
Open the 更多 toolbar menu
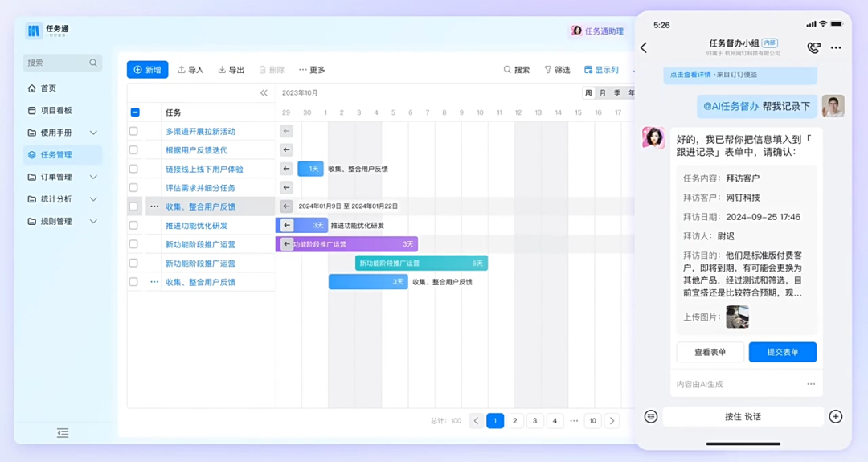click(312, 70)
